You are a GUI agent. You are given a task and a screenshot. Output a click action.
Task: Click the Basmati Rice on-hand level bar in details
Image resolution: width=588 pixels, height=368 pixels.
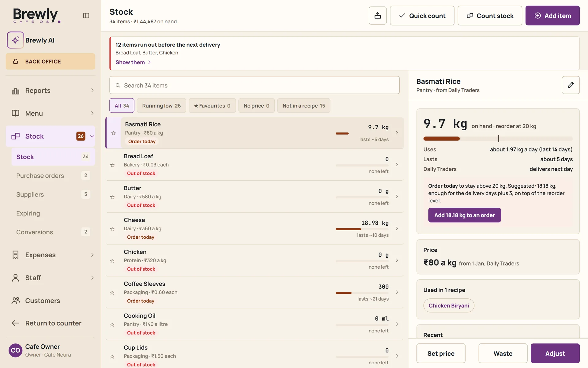point(498,139)
